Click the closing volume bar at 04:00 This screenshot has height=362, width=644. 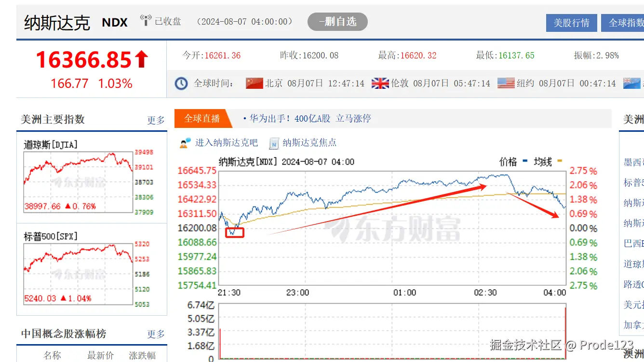pyautogui.click(x=565, y=332)
